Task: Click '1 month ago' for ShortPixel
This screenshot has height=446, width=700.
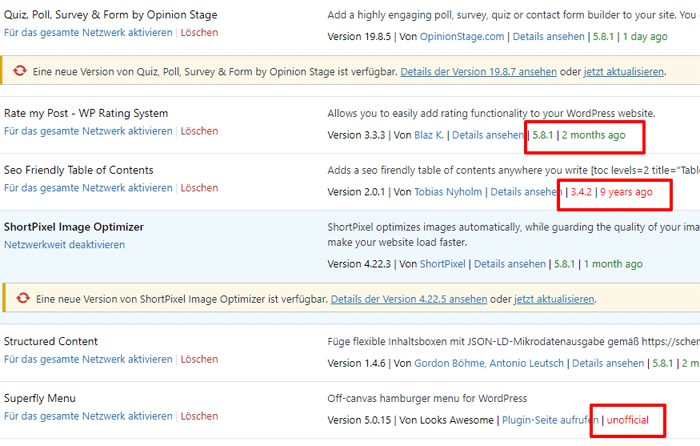Action: (613, 264)
